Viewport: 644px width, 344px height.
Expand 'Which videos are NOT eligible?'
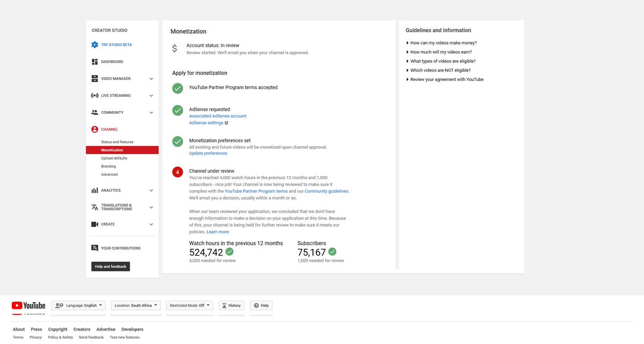438,70
